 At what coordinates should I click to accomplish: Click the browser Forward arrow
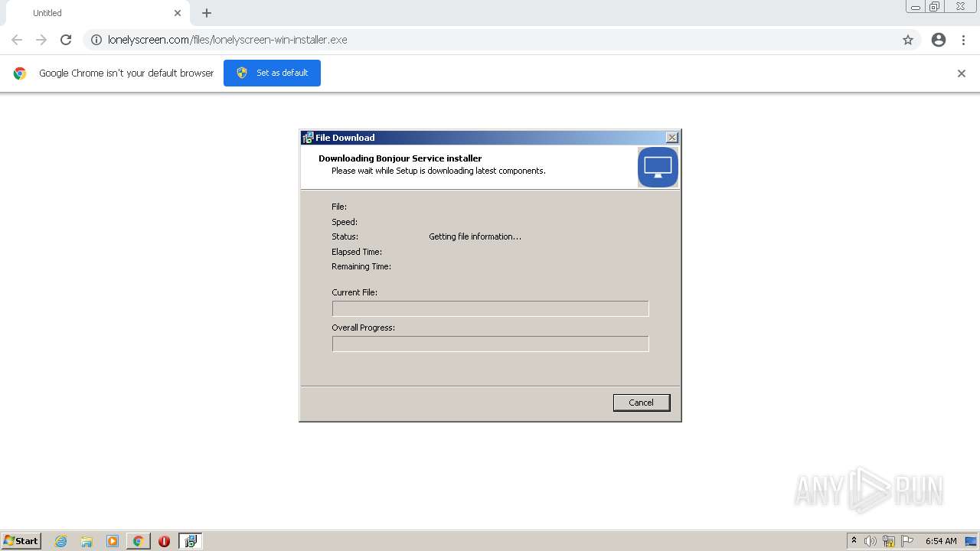[41, 40]
